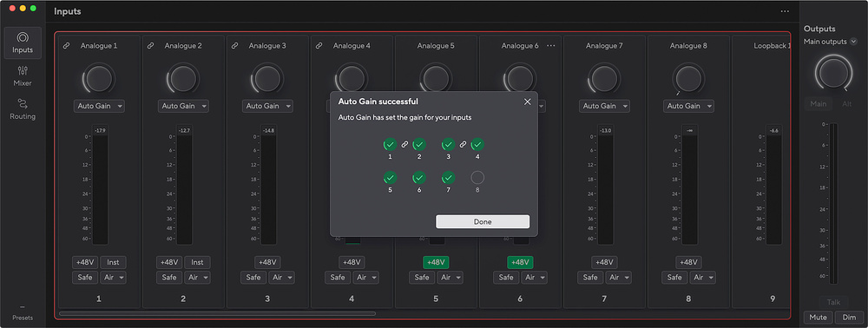Open the Routing sidebar tab
This screenshot has height=328, width=868.
click(23, 109)
